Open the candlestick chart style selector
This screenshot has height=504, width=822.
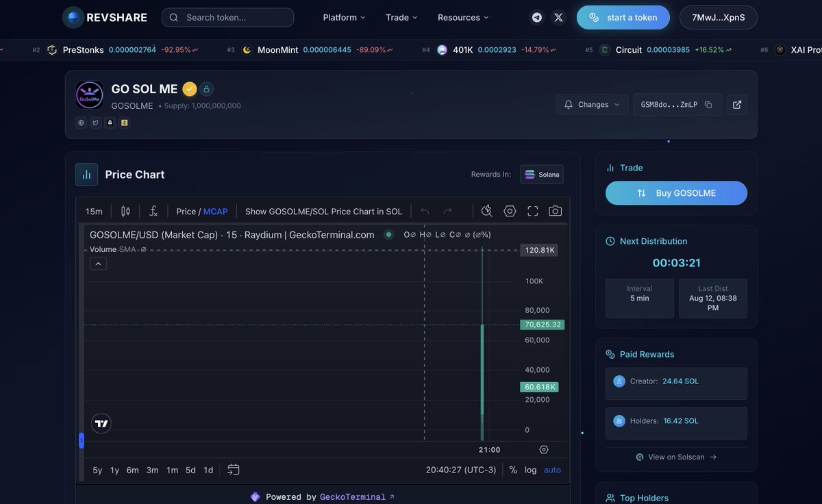[125, 211]
